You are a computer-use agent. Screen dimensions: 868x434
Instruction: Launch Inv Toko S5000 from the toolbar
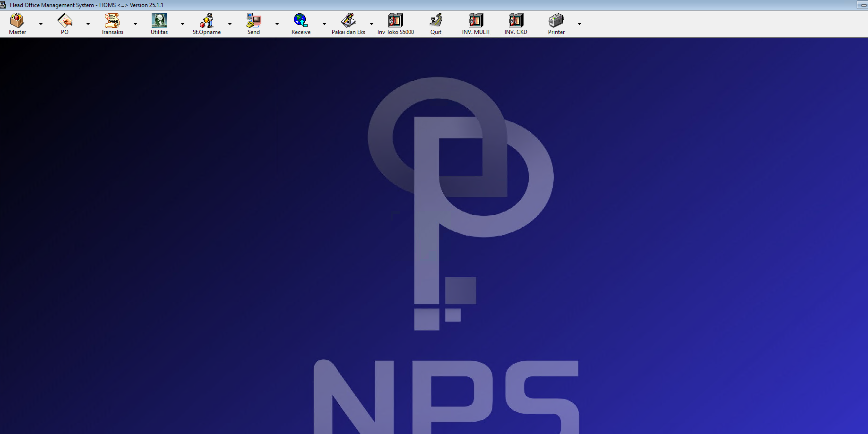[395, 24]
